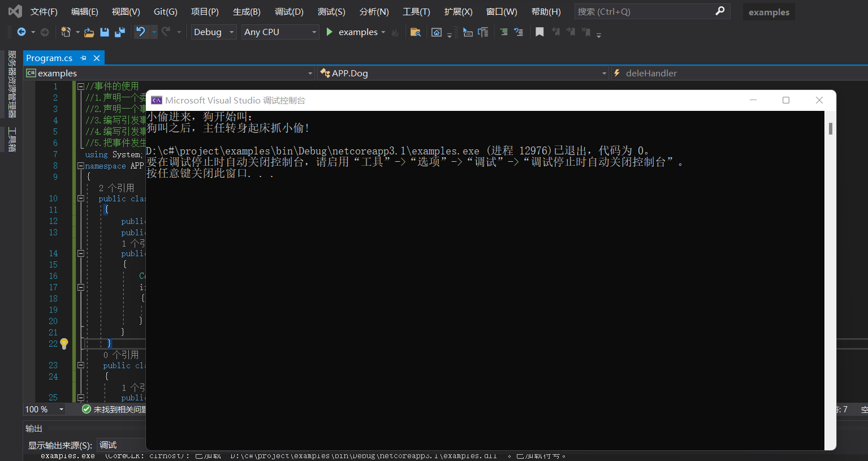Open the Git(G) menu

click(x=165, y=11)
